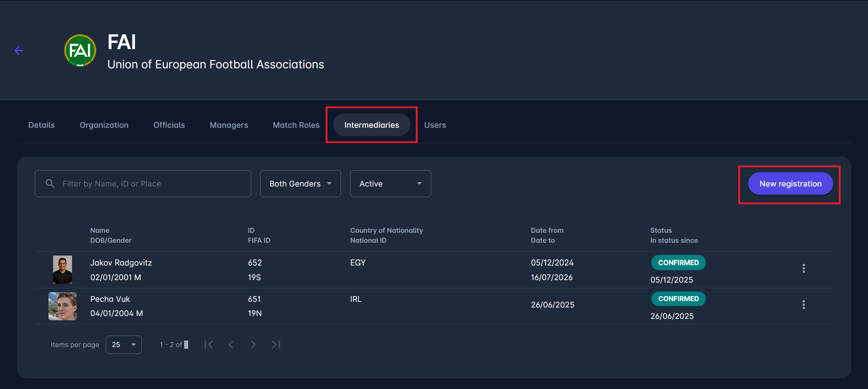Click Pecha Vuk's profile photo
The width and height of the screenshot is (868, 389).
coord(62,306)
